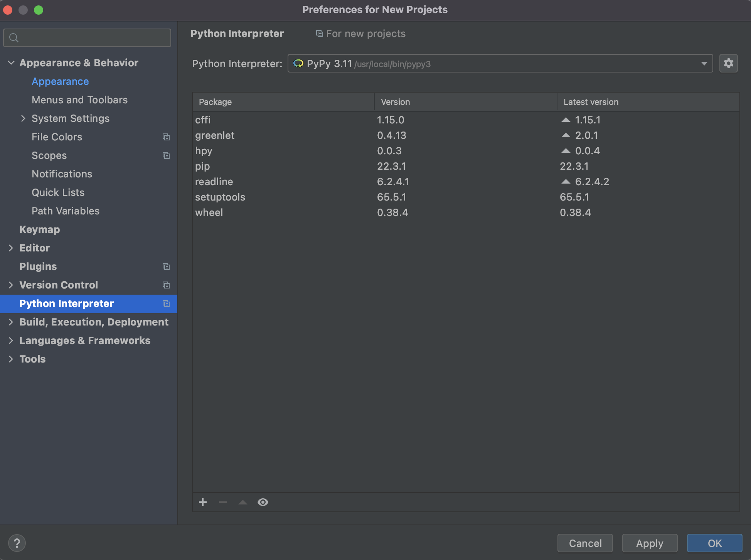751x560 pixels.
Task: Toggle show early releases eye icon
Action: pos(263,502)
